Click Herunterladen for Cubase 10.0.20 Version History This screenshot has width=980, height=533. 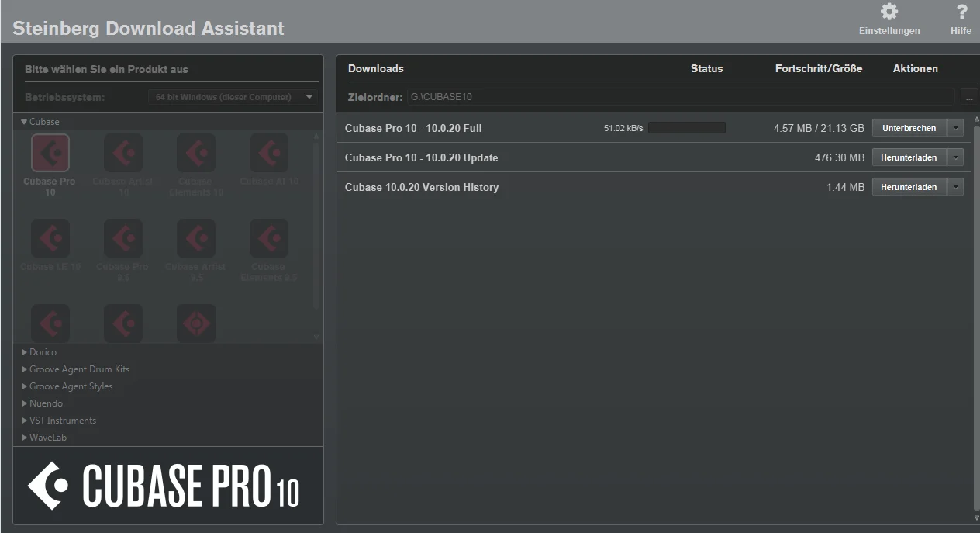click(x=909, y=187)
